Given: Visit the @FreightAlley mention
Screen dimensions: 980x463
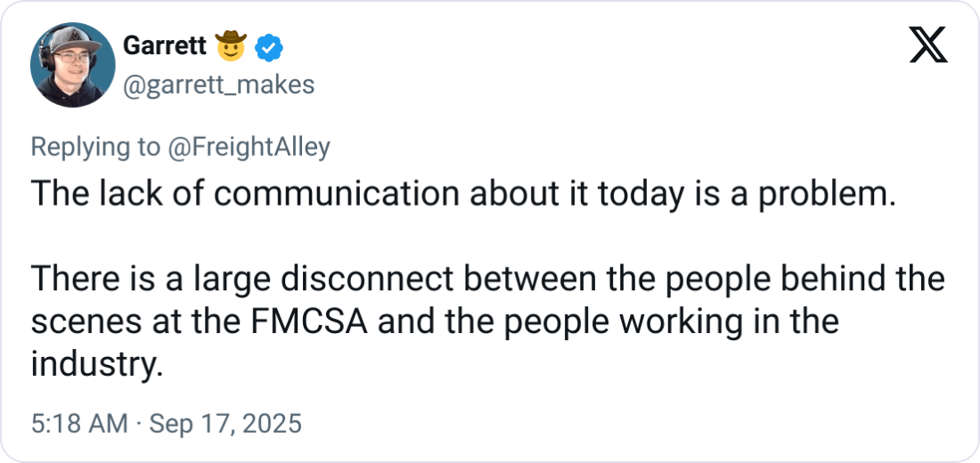Looking at the screenshot, I should [249, 148].
